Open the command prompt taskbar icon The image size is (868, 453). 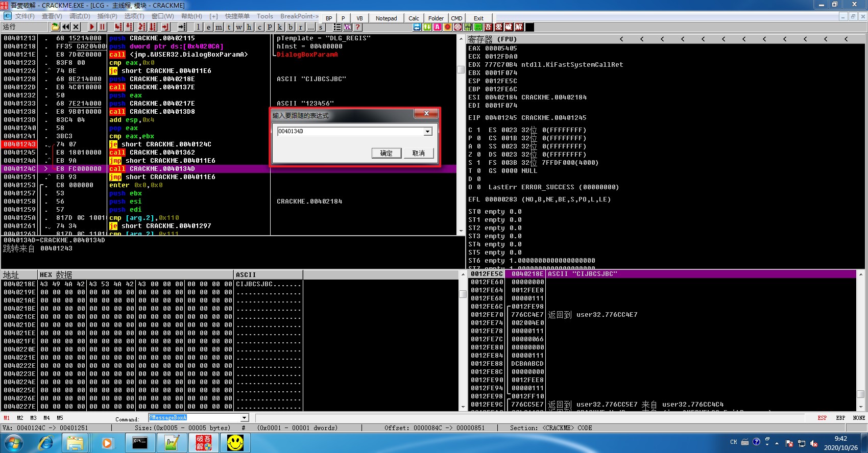(140, 443)
